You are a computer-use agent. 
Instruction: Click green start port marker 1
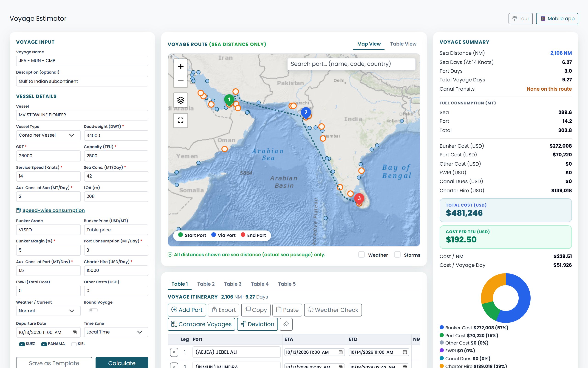point(229,100)
